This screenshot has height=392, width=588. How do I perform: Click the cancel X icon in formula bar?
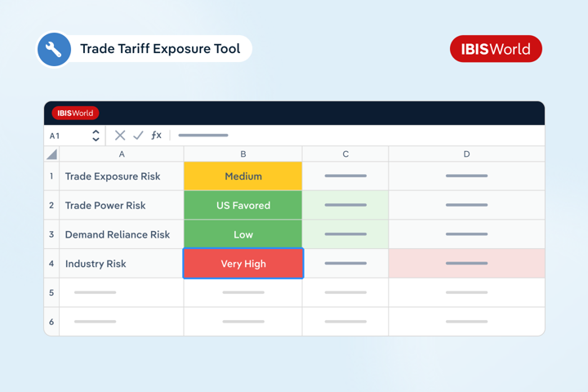(120, 136)
